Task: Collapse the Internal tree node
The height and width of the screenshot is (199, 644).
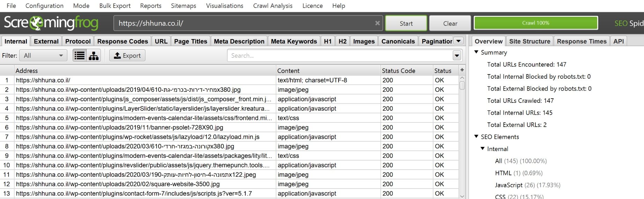Action: [x=483, y=149]
